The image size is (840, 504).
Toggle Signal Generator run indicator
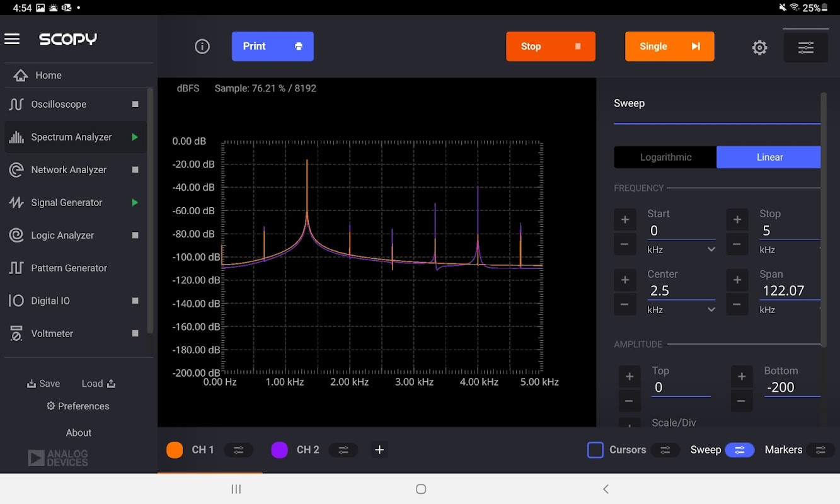pyautogui.click(x=135, y=203)
